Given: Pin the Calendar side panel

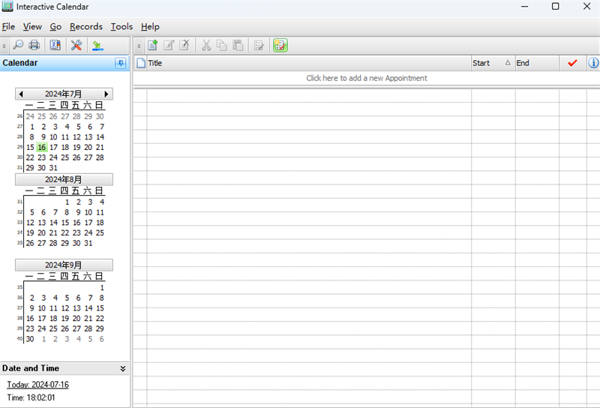Looking at the screenshot, I should coord(121,63).
